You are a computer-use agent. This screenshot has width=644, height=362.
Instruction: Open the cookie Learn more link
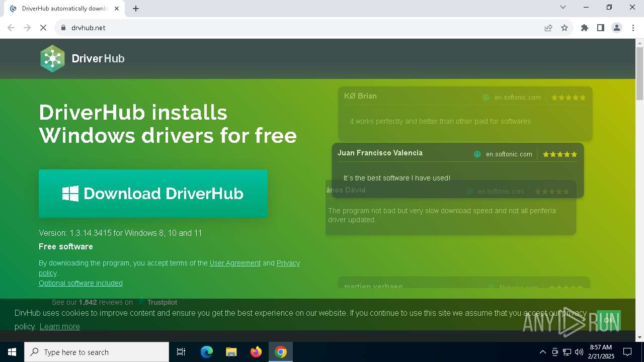(x=59, y=326)
